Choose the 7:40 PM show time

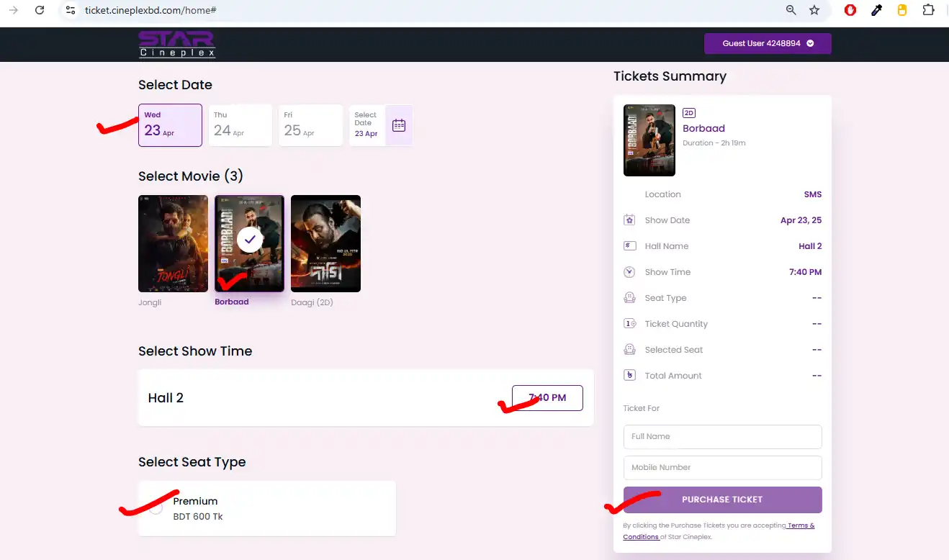point(547,397)
